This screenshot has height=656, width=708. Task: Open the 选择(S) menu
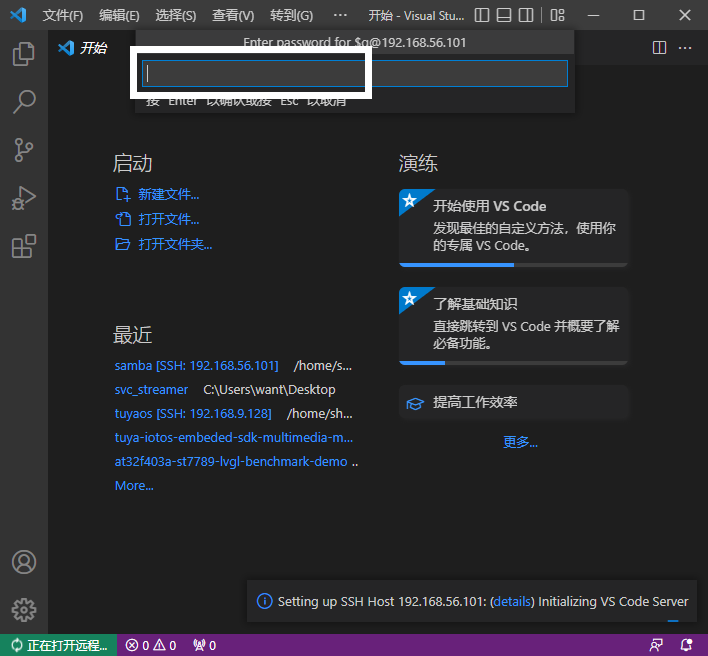coord(176,16)
